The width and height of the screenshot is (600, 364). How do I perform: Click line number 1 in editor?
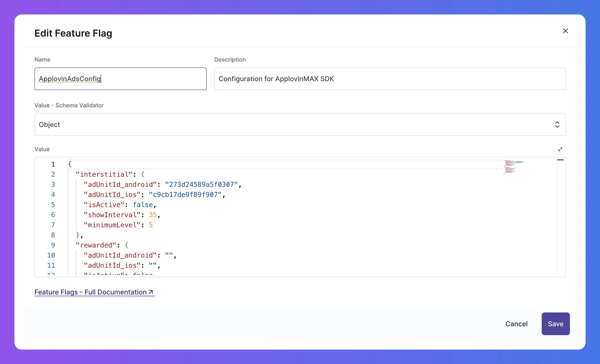(x=53, y=164)
